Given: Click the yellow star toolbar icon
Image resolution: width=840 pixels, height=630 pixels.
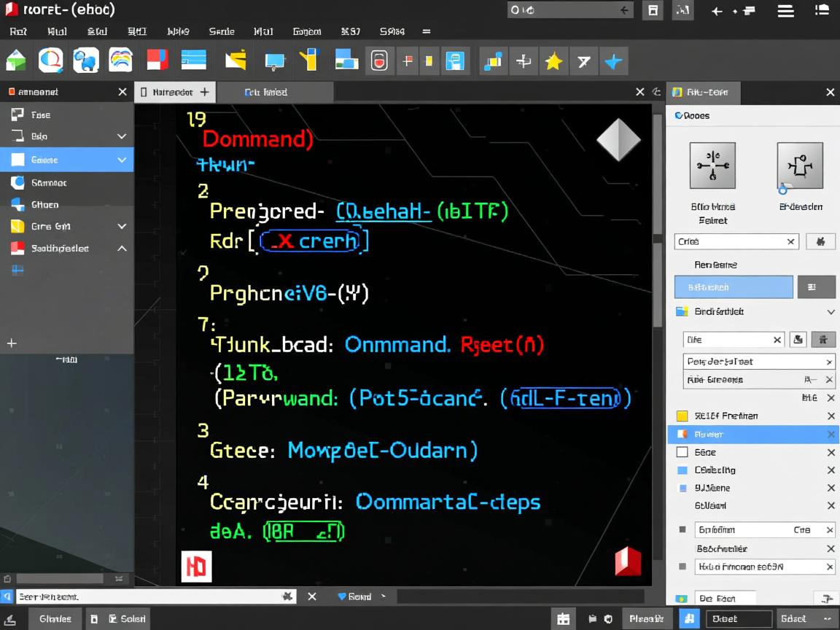Looking at the screenshot, I should click(x=553, y=61).
